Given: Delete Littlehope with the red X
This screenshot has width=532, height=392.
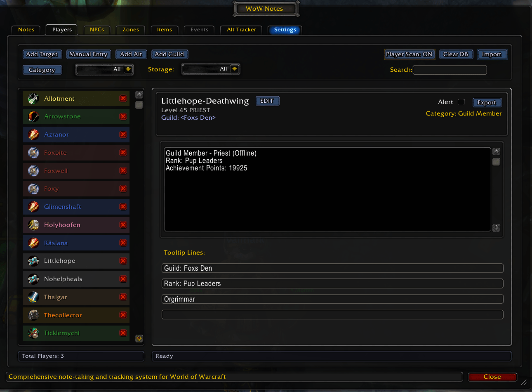Looking at the screenshot, I should (123, 261).
